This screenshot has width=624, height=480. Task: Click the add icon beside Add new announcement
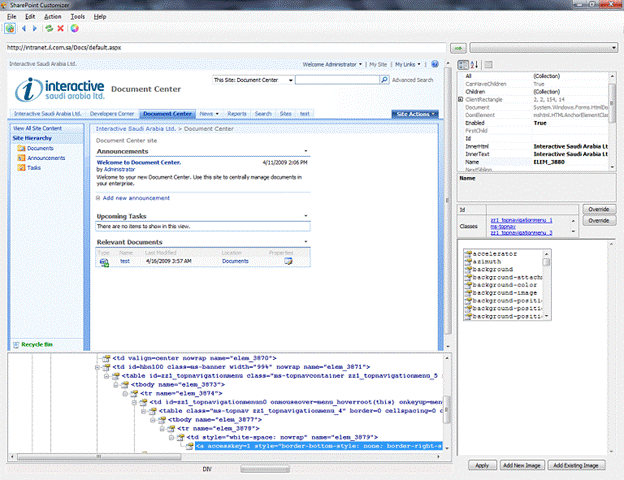[x=98, y=198]
